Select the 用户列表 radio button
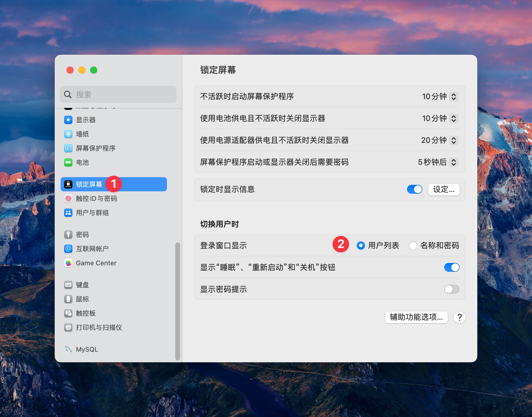Viewport: 532px width, 417px height. click(x=361, y=245)
